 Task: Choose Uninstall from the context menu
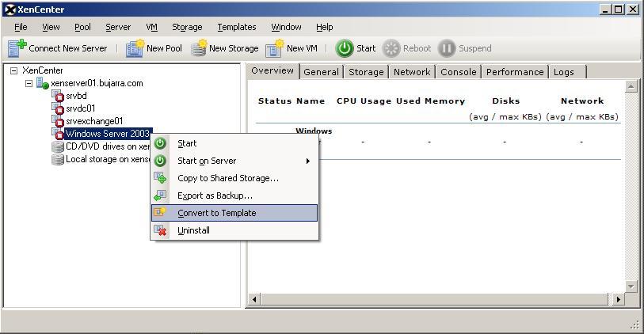point(234,230)
